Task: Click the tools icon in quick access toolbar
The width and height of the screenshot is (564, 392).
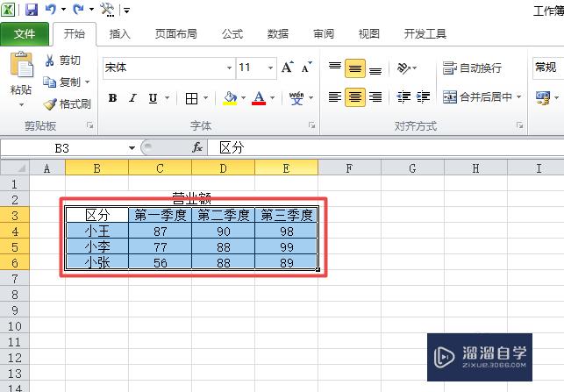Action: pos(107,10)
